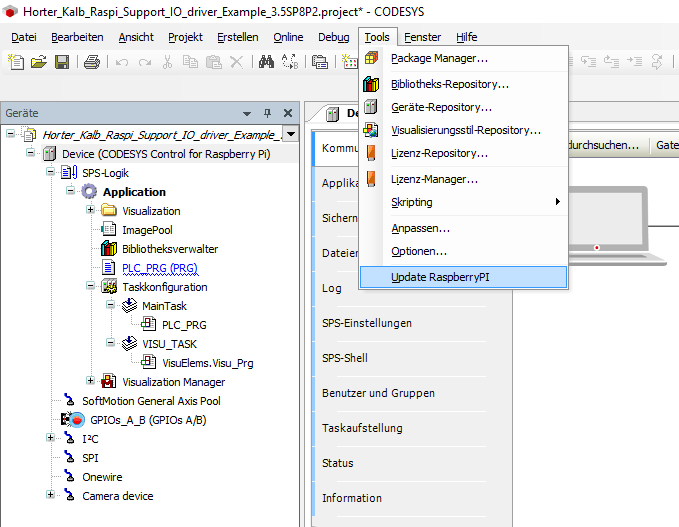
Task: Click the Open Project folder icon
Action: [x=39, y=62]
